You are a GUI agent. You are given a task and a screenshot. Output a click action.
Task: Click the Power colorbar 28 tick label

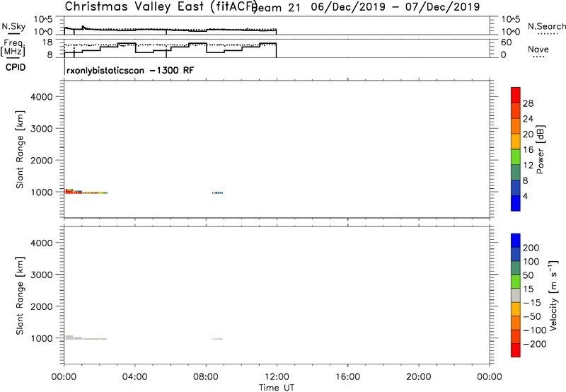point(528,103)
